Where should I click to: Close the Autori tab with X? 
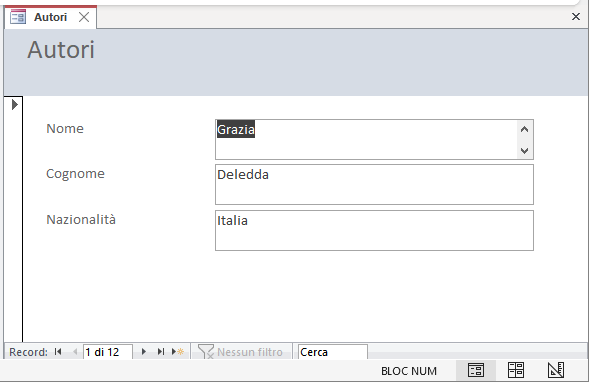point(84,17)
